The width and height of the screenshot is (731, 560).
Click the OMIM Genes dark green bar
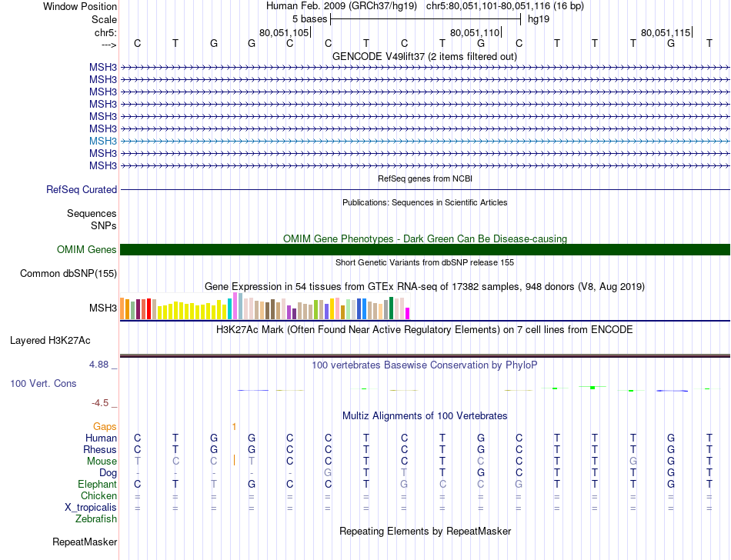click(x=425, y=250)
